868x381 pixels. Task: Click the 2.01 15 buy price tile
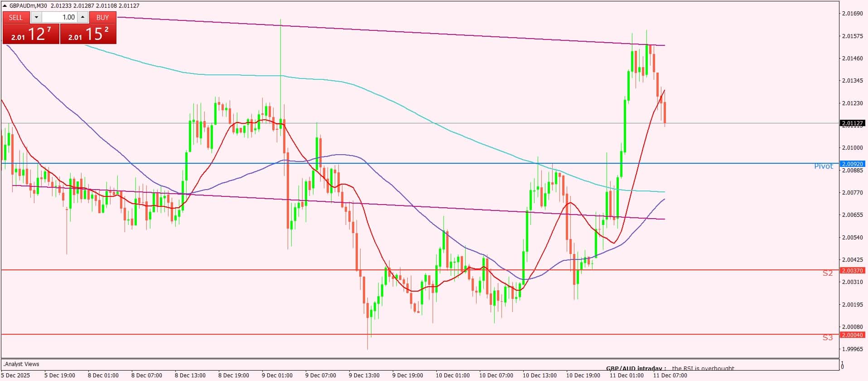click(88, 34)
